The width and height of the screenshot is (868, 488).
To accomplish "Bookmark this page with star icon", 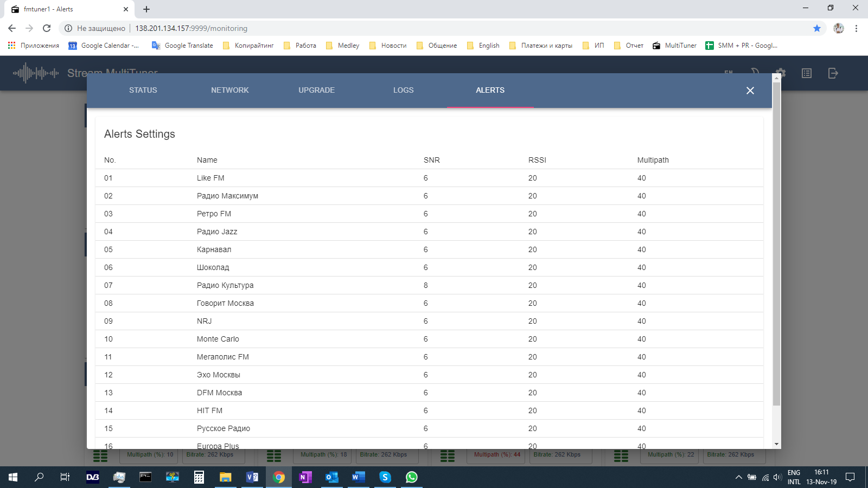I will pyautogui.click(x=816, y=28).
